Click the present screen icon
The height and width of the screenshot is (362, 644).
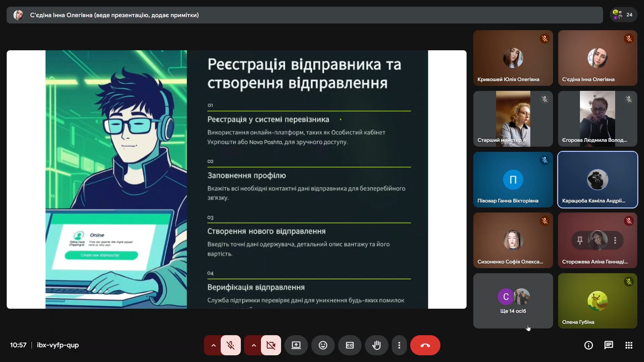click(x=296, y=345)
